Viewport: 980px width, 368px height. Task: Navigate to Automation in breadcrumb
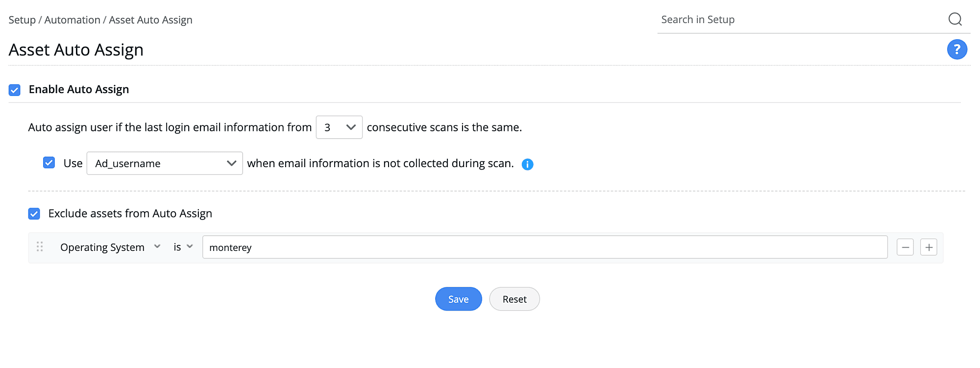pos(72,20)
